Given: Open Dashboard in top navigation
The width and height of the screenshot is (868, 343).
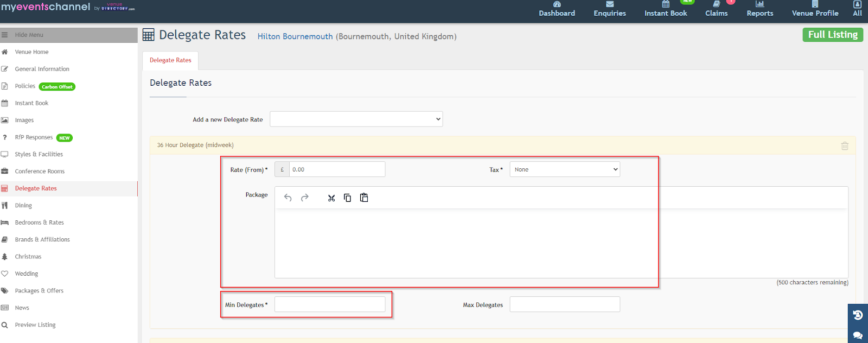Looking at the screenshot, I should 557,9.
